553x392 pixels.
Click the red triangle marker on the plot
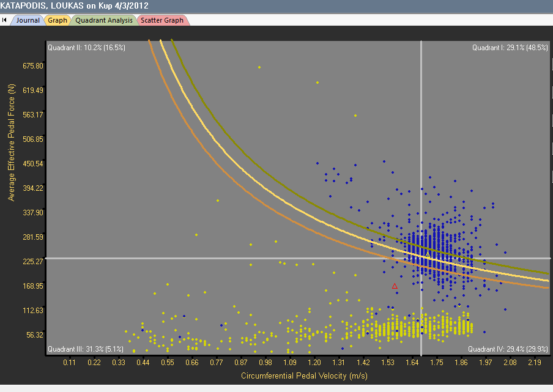(x=395, y=286)
